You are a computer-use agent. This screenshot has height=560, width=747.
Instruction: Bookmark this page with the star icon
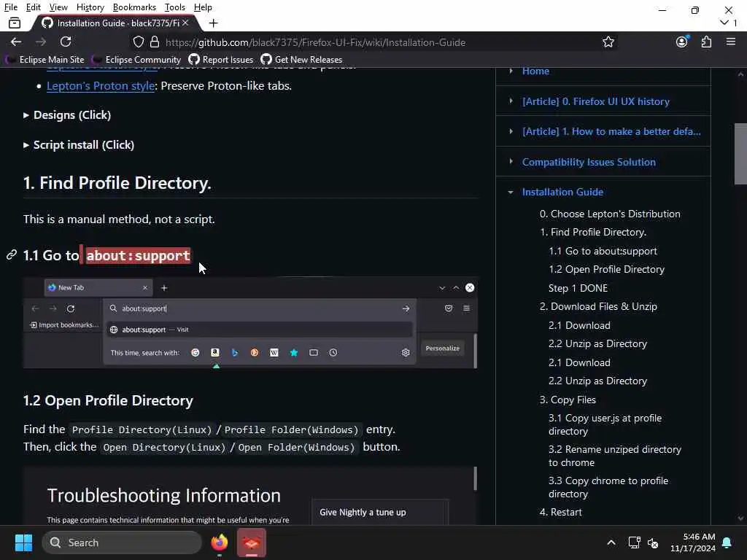tap(608, 42)
